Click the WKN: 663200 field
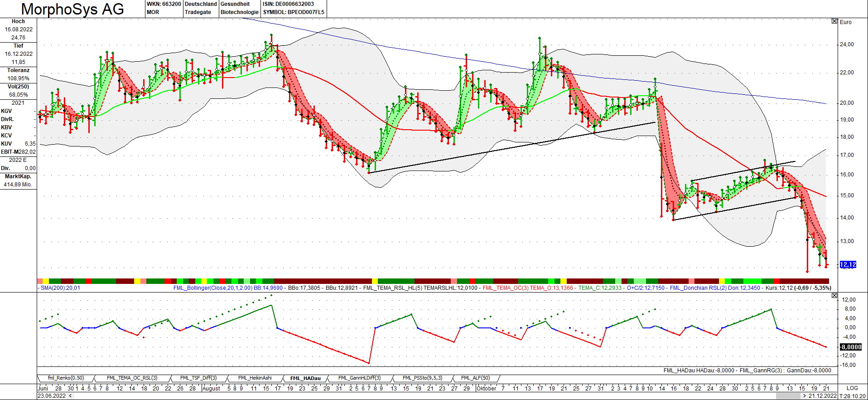 click(x=164, y=4)
